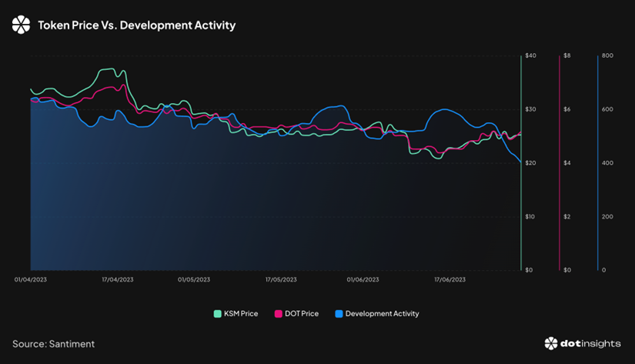This screenshot has width=635, height=364.
Task: Click the pink DOT Price legend swatch
Action: pyautogui.click(x=278, y=314)
